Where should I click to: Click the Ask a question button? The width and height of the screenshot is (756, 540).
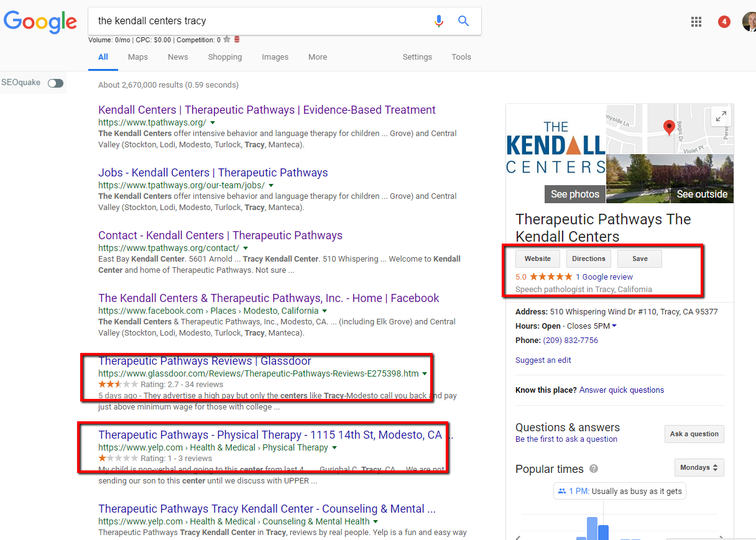(x=694, y=434)
